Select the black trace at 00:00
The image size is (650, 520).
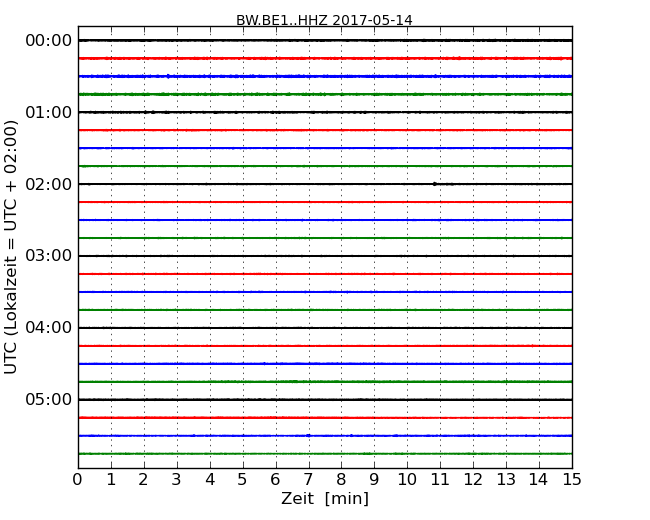tap(325, 40)
